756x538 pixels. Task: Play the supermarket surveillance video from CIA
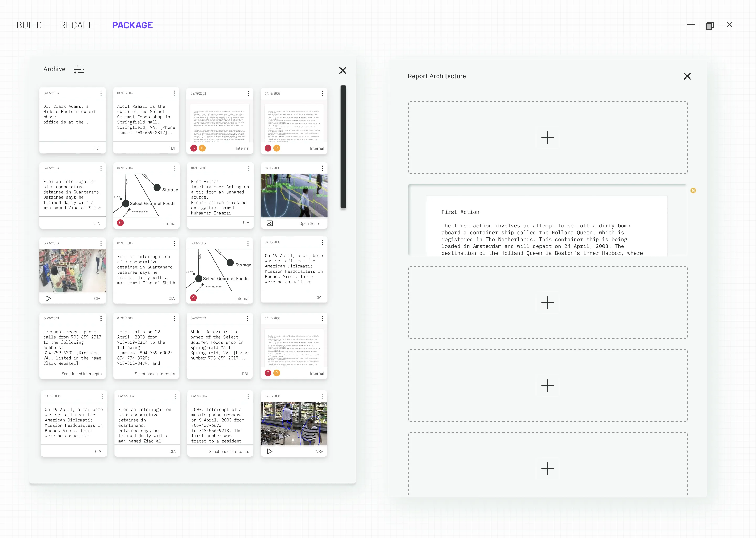click(x=48, y=298)
